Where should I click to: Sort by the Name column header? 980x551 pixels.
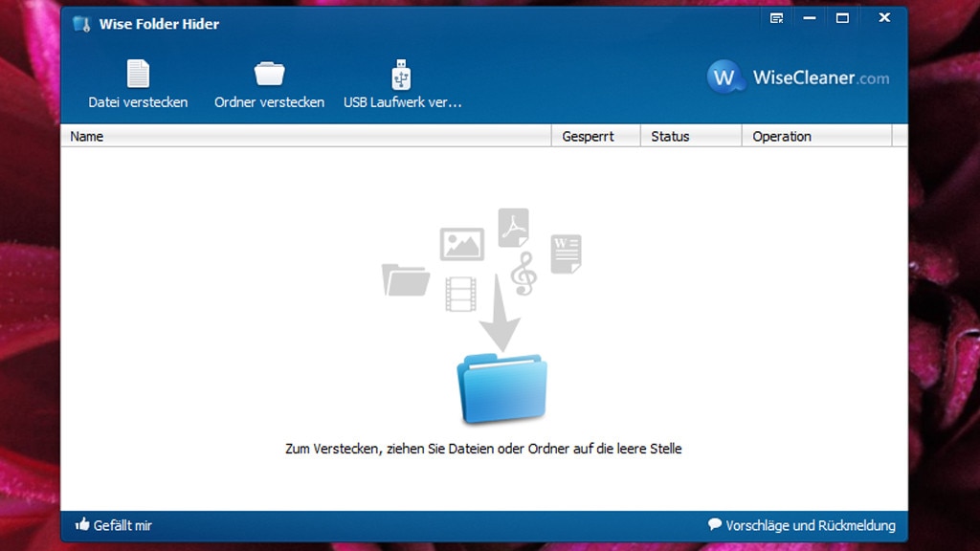306,136
